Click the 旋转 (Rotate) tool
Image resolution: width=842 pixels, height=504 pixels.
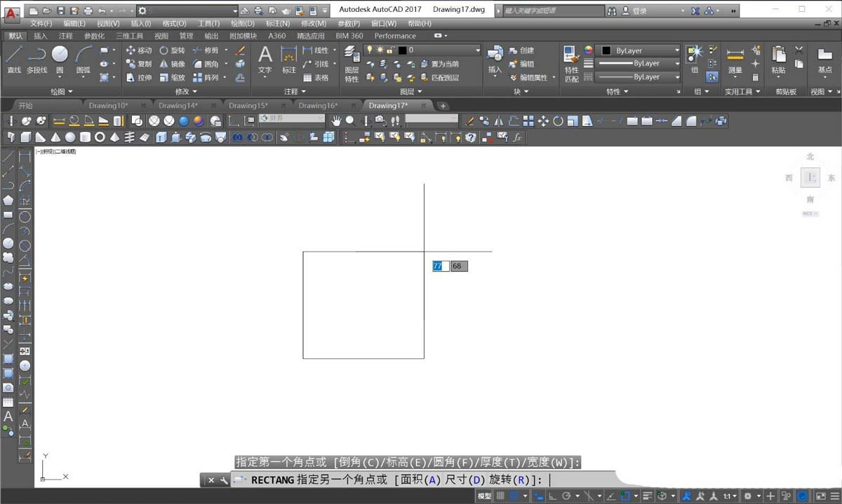(173, 50)
